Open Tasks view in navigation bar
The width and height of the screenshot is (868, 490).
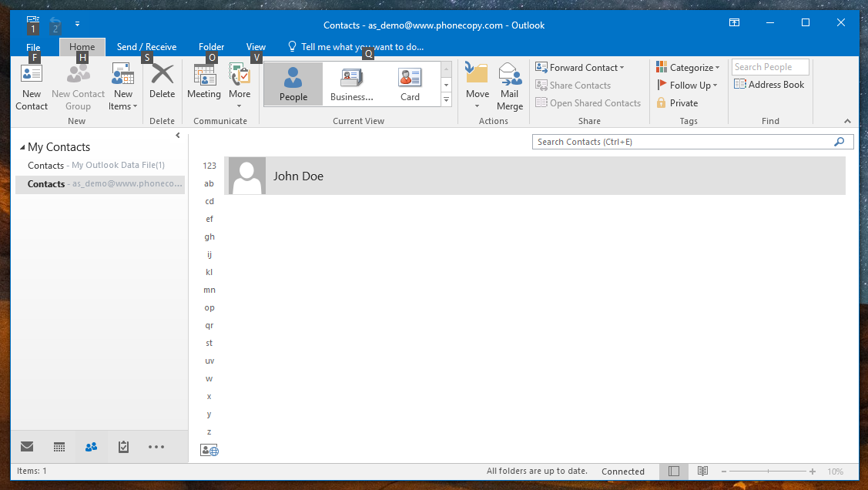click(123, 447)
